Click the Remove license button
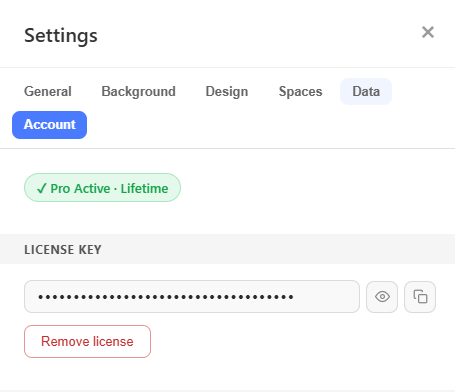This screenshot has width=455, height=392. click(87, 342)
